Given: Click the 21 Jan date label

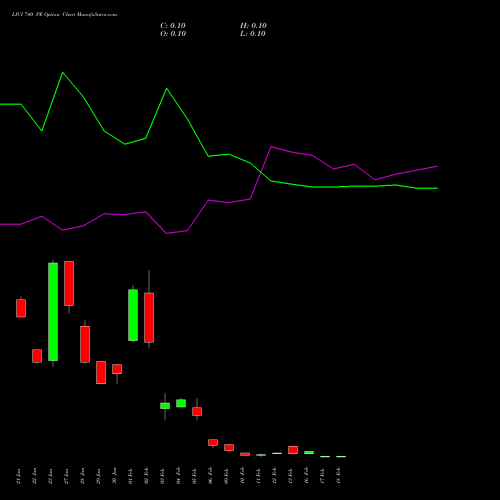Looking at the screenshot, I should 19,476.
